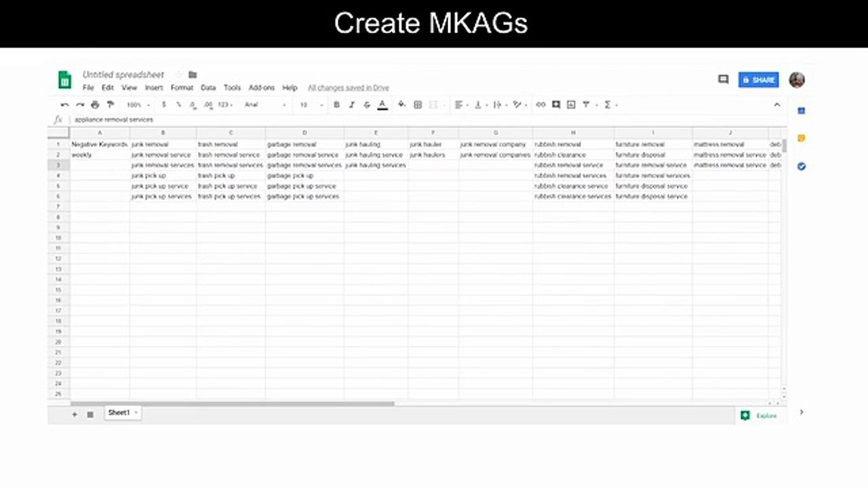Open the Keep notes side panel icon
Screen dimensions: 868x488
[x=801, y=138]
